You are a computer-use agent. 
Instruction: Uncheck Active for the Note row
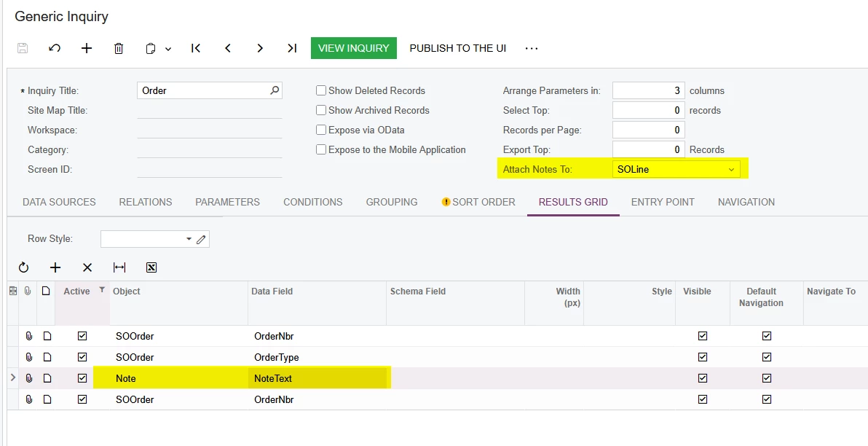(x=82, y=378)
